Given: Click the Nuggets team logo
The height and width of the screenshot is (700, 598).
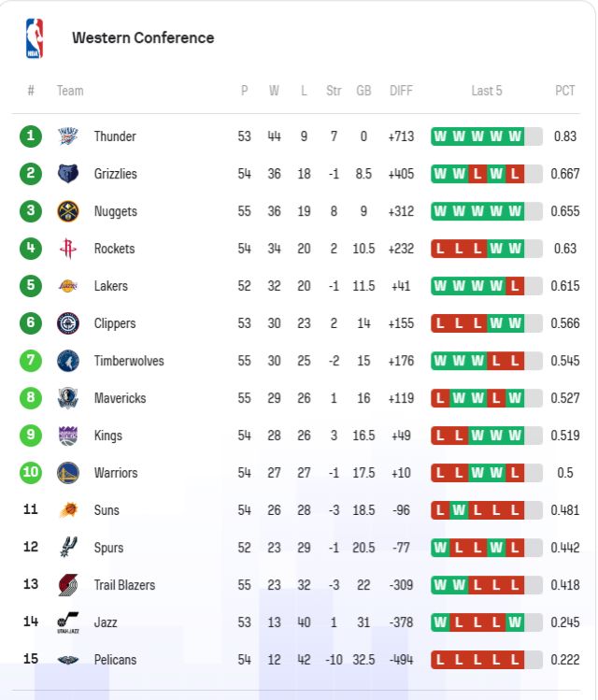Looking at the screenshot, I should [68, 211].
